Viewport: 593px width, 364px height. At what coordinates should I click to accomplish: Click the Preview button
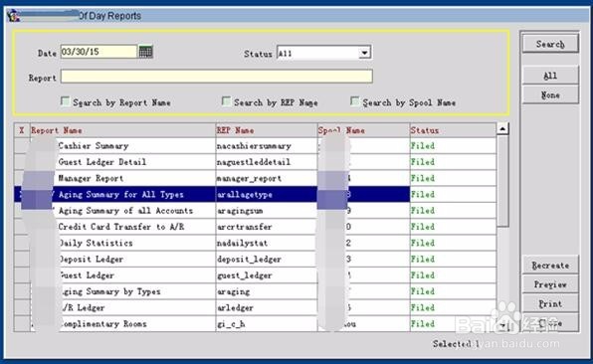click(550, 284)
